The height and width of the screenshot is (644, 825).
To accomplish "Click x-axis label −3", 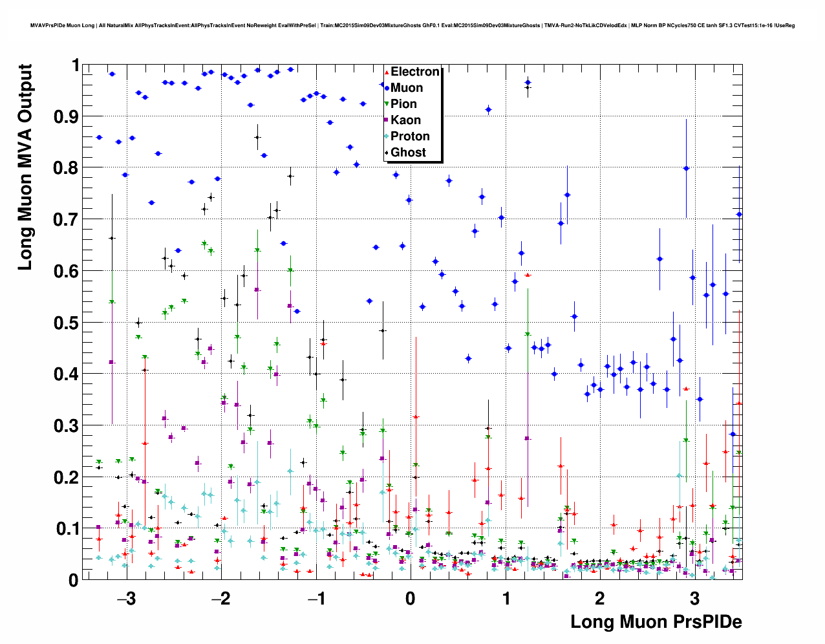I will pos(126,598).
